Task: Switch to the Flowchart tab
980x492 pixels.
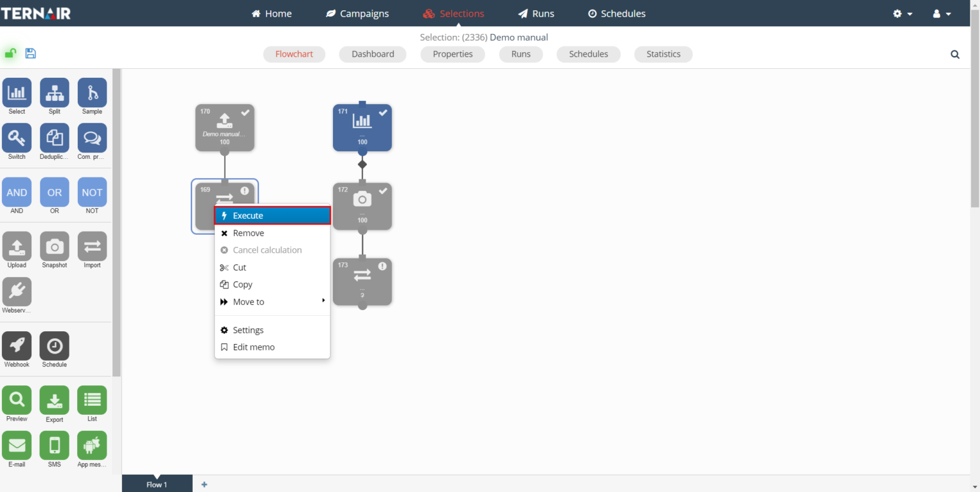Action: point(294,54)
